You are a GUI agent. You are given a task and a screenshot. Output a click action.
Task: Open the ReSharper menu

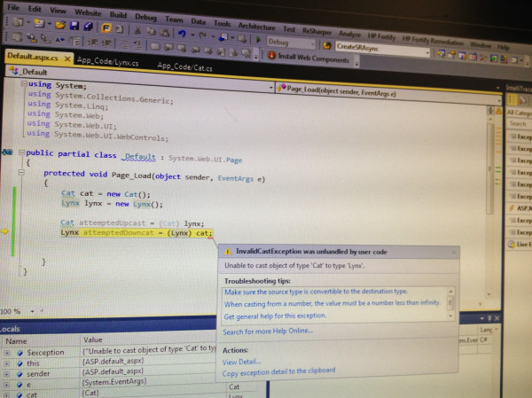(317, 31)
